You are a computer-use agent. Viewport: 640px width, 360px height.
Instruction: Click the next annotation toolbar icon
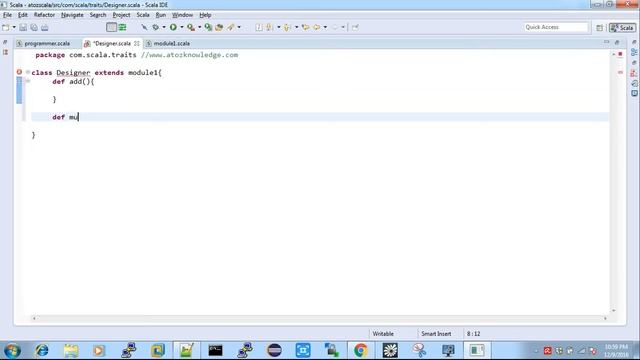pos(269,27)
